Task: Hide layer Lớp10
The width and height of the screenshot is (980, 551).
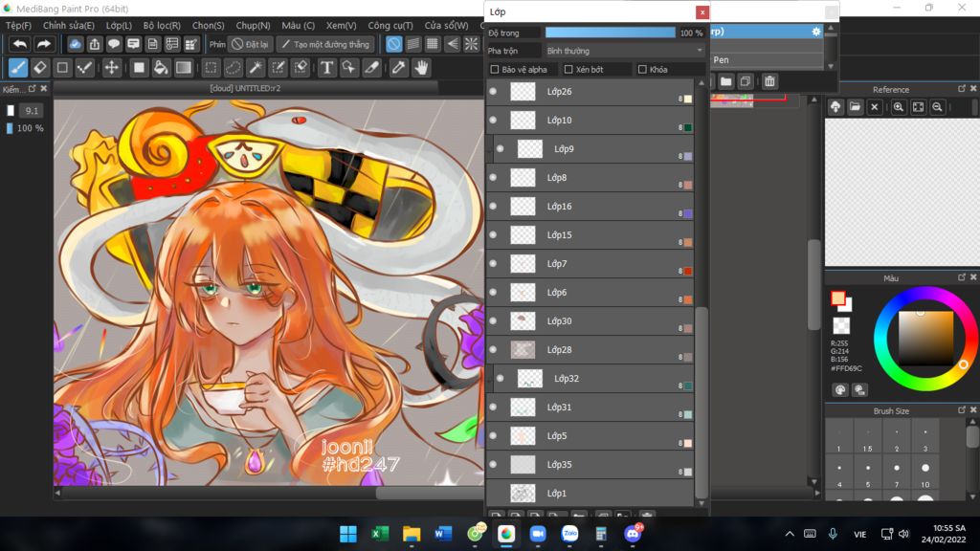Action: (x=493, y=120)
